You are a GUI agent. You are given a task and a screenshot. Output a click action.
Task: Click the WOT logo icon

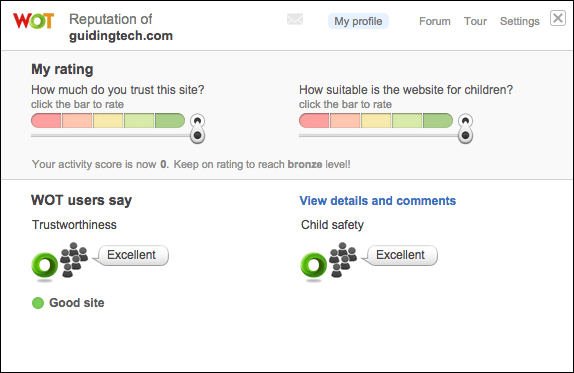tap(33, 21)
